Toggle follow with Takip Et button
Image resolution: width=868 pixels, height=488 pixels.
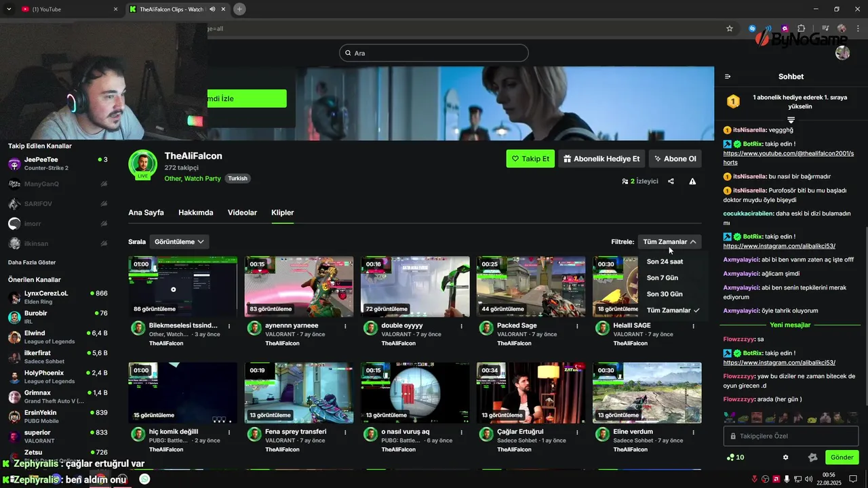(x=530, y=159)
